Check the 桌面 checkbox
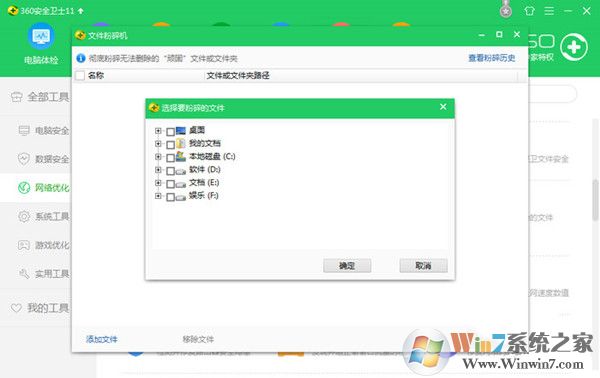Image resolution: width=600 pixels, height=378 pixels. click(171, 132)
